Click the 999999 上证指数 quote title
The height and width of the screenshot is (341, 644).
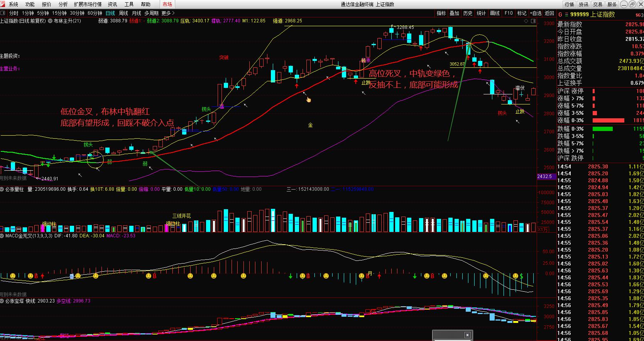point(592,15)
